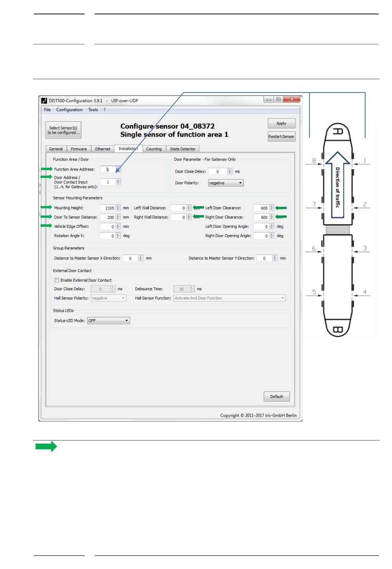Increase Master Sensor Y-Direction distance using up arrow
This screenshot has height=569, width=392.
tap(275, 256)
